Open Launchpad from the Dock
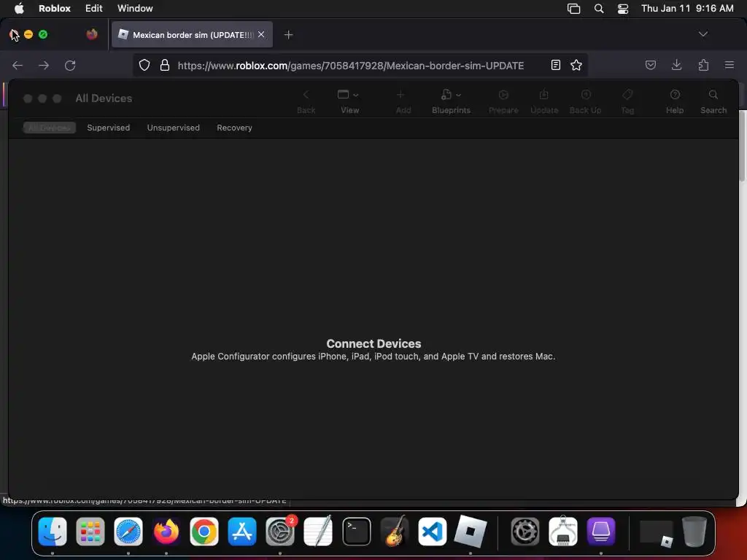 [90, 532]
